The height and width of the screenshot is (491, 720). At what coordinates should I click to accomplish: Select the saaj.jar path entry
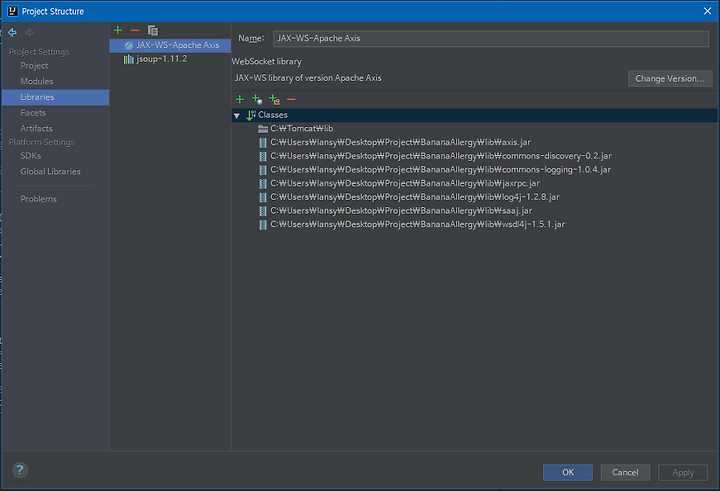401,211
